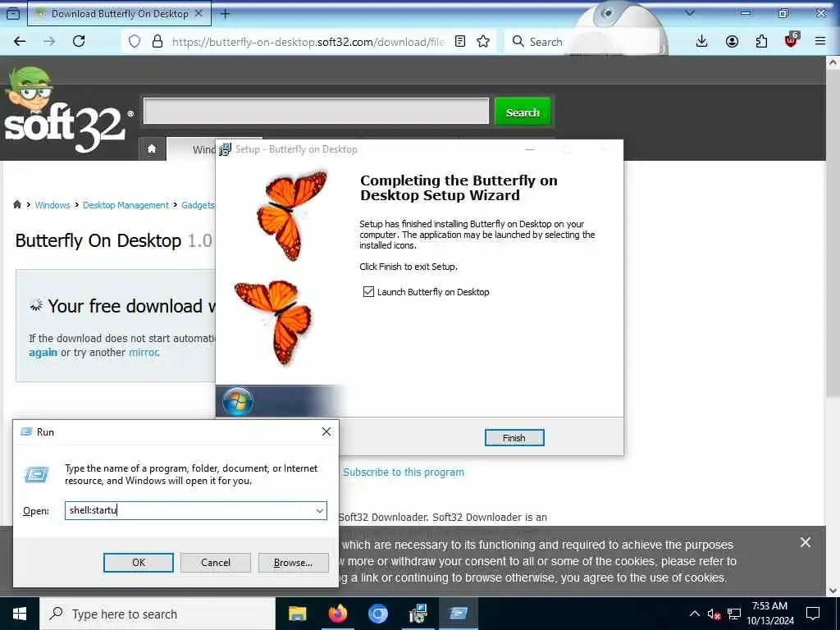Click the site padlock icon
840x630 pixels.
tap(157, 41)
